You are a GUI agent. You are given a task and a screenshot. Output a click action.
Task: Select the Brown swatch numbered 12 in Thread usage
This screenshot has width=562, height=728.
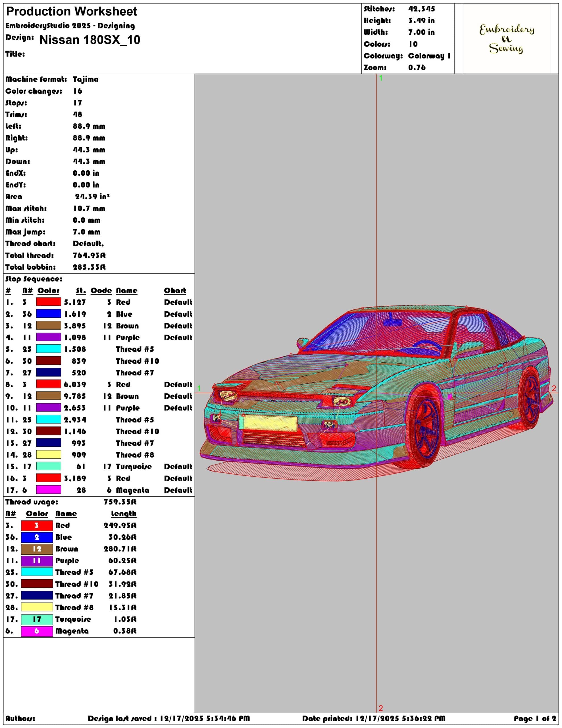tap(37, 549)
